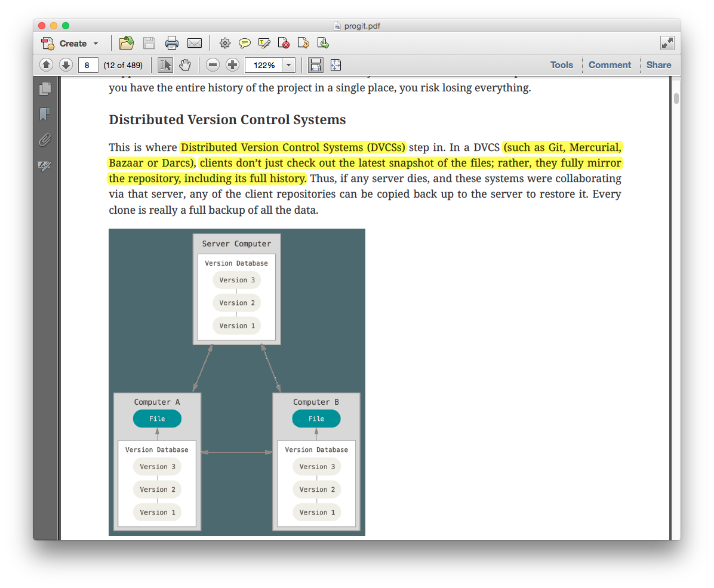Click 'Version 3' in Computer A database
The height and width of the screenshot is (588, 714).
(157, 466)
